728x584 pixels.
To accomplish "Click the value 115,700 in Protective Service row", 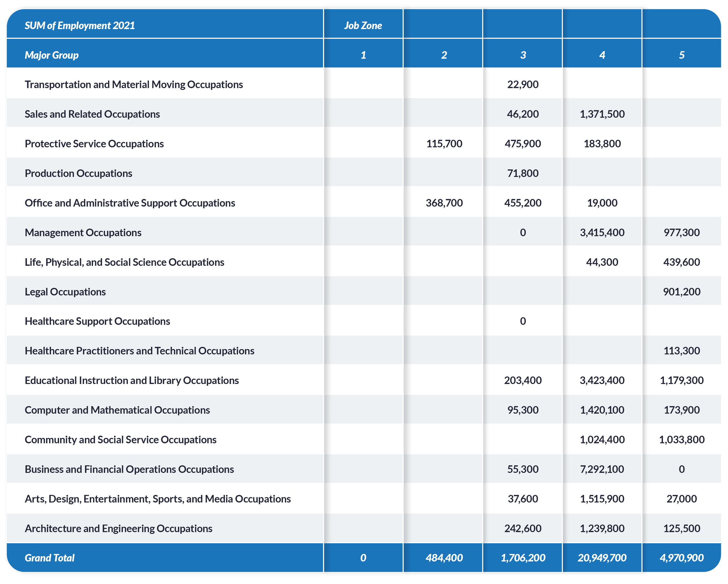I will coord(444,144).
